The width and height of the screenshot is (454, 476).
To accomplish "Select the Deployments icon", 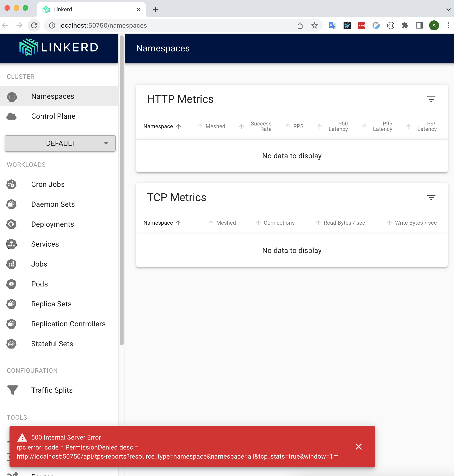I will click(x=11, y=224).
